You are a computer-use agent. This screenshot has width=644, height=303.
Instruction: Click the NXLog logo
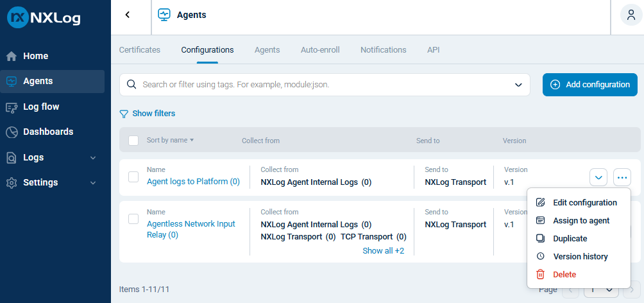[44, 17]
